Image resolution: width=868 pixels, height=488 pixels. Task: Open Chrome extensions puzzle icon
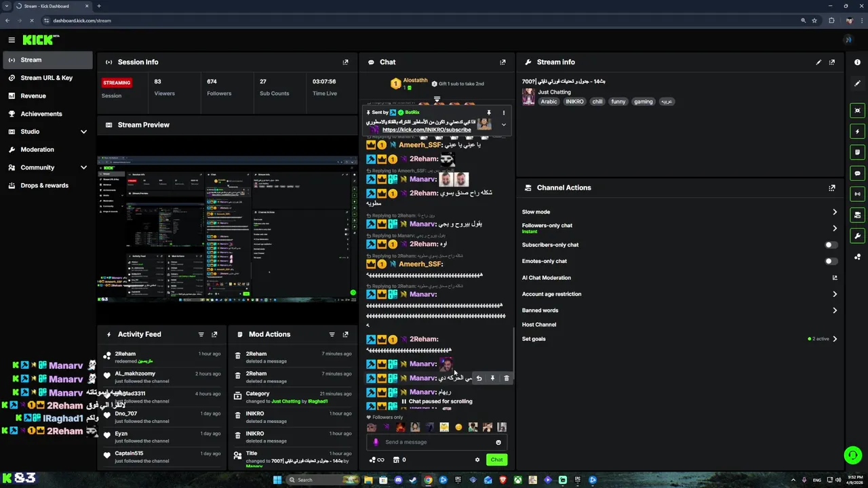click(x=831, y=20)
